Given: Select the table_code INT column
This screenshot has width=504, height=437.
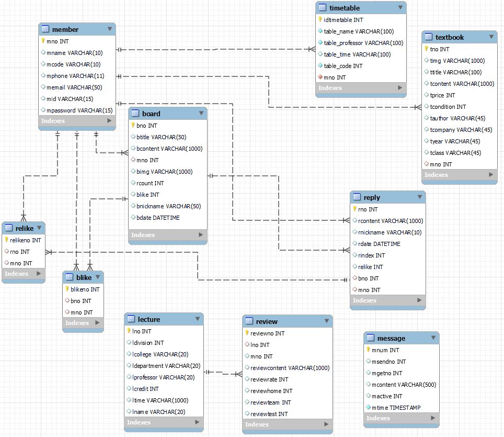Looking at the screenshot, I should [361, 65].
